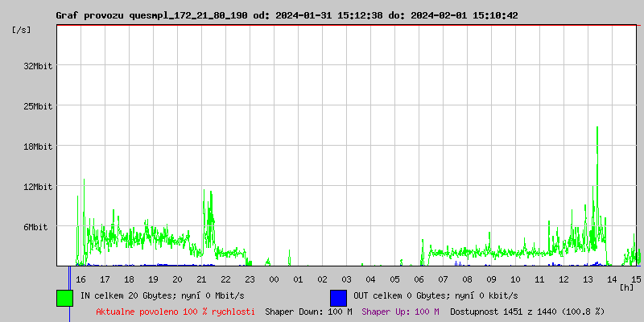
Task: Click the hour '00' x-axis label
Action: (x=274, y=279)
